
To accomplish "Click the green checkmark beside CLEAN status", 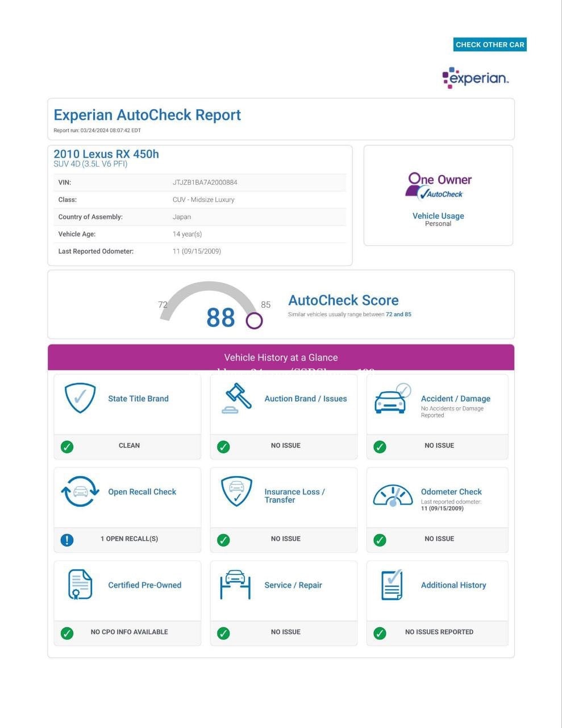I will coord(67,446).
